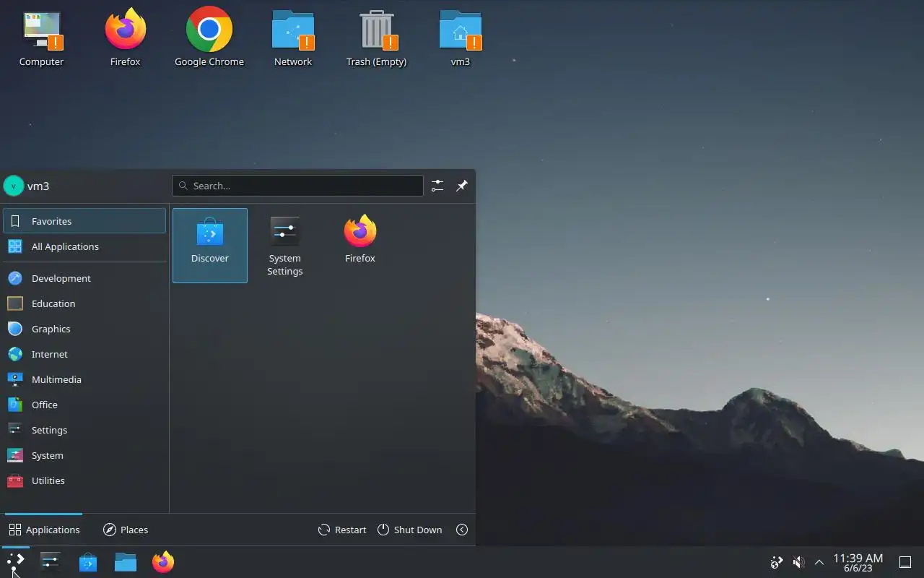924x578 pixels.
Task: Switch to the Places tab
Action: coord(126,530)
